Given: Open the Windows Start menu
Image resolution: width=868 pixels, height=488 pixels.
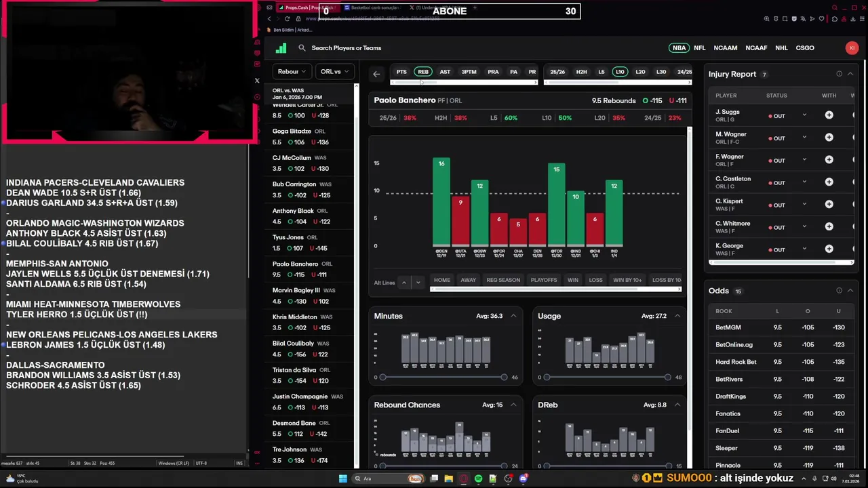Looking at the screenshot, I should 343,479.
